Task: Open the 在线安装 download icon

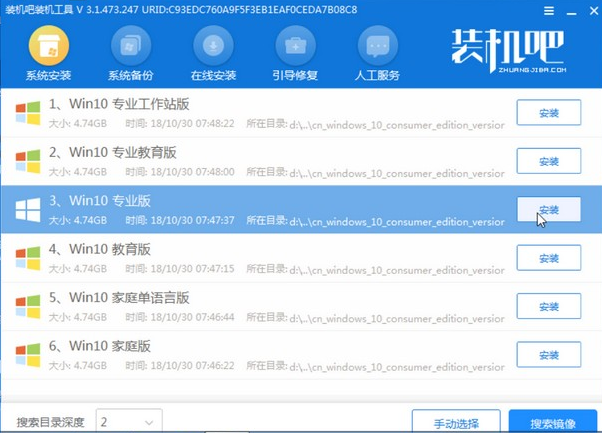Action: [x=213, y=47]
